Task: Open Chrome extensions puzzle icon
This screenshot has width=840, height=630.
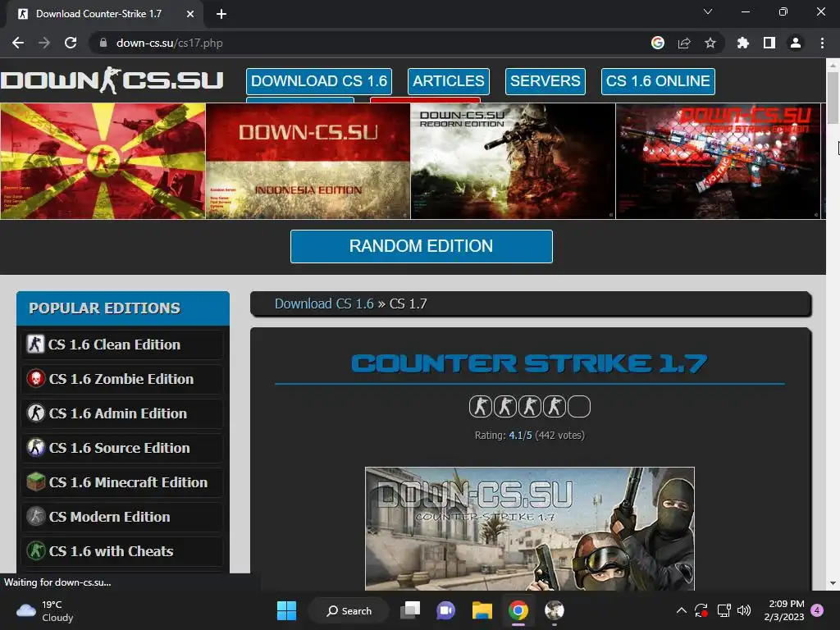Action: [x=742, y=43]
